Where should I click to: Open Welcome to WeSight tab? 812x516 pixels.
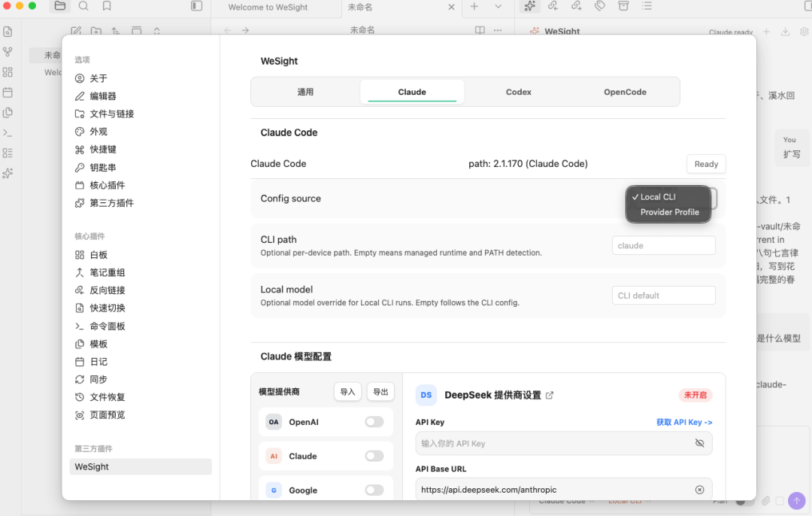(x=268, y=8)
